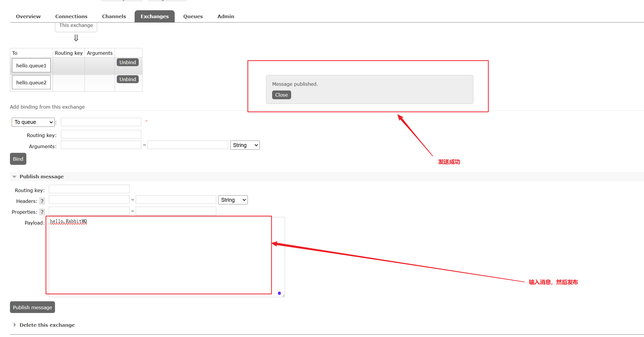Unbind the hello.queue1 binding
The image size is (644, 337).
128,62
